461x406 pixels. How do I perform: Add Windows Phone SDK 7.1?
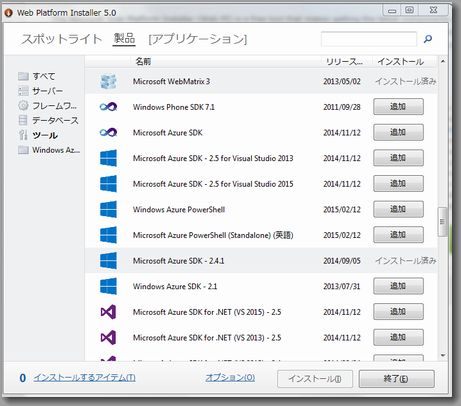point(398,107)
